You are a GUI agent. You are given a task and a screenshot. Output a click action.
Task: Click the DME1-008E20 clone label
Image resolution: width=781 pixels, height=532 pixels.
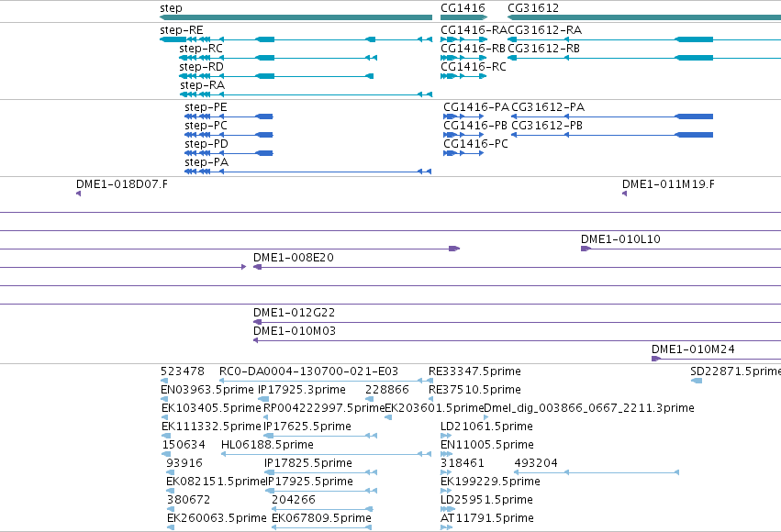(294, 258)
